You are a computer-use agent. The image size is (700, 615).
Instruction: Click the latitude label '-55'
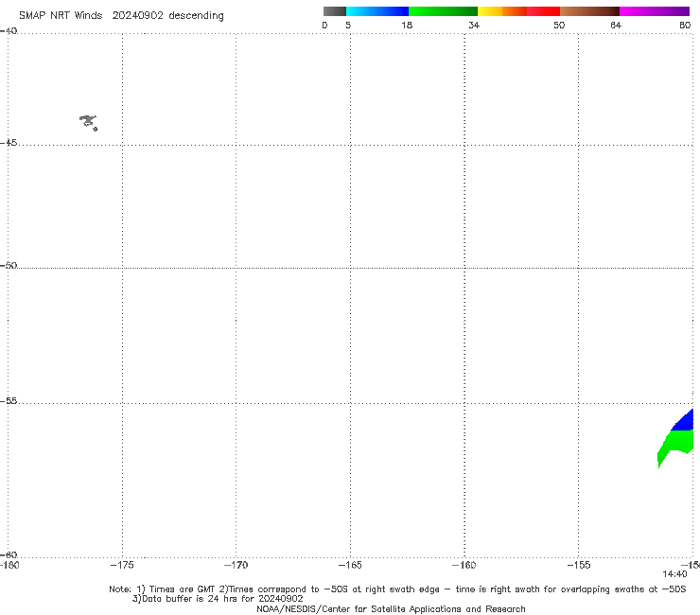point(8,401)
